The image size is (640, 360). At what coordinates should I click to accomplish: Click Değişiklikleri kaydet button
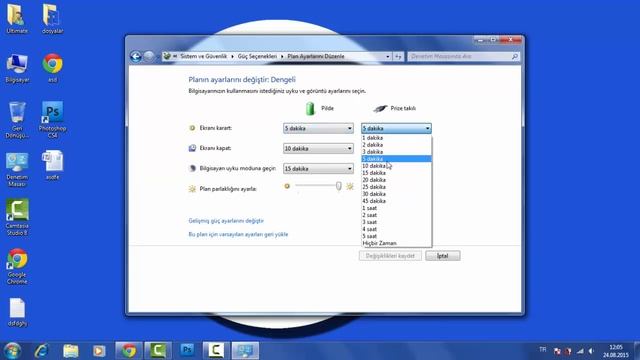point(390,256)
